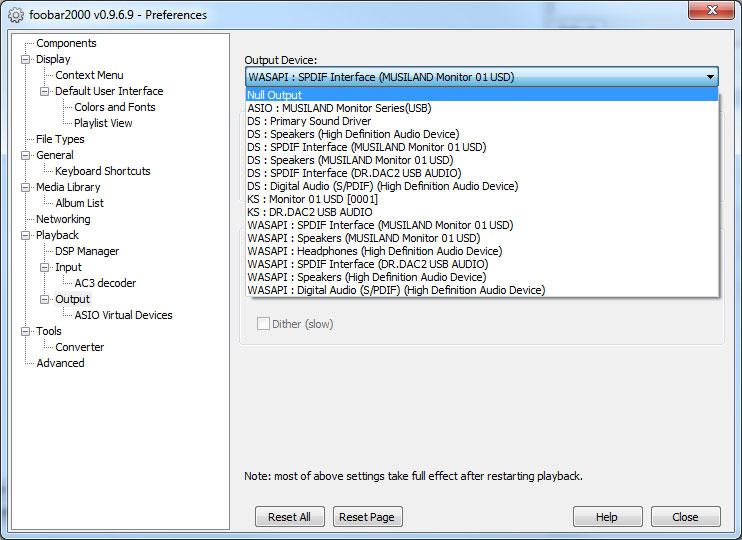This screenshot has width=742, height=540.
Task: Choose WASAPI : Headphones (High Definition Audio Device)
Action: point(374,251)
